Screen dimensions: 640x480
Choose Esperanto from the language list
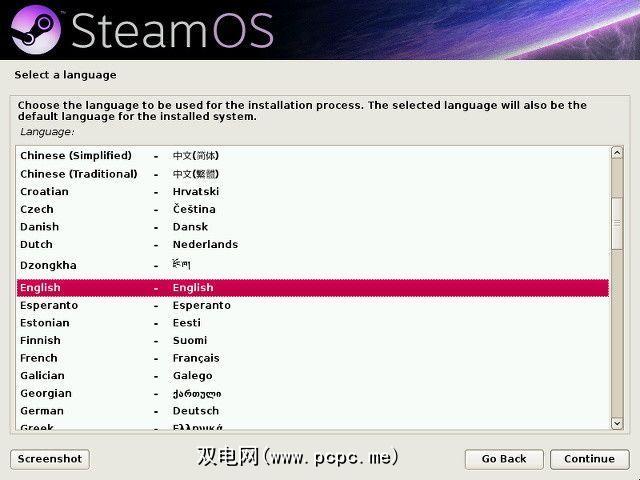point(313,305)
